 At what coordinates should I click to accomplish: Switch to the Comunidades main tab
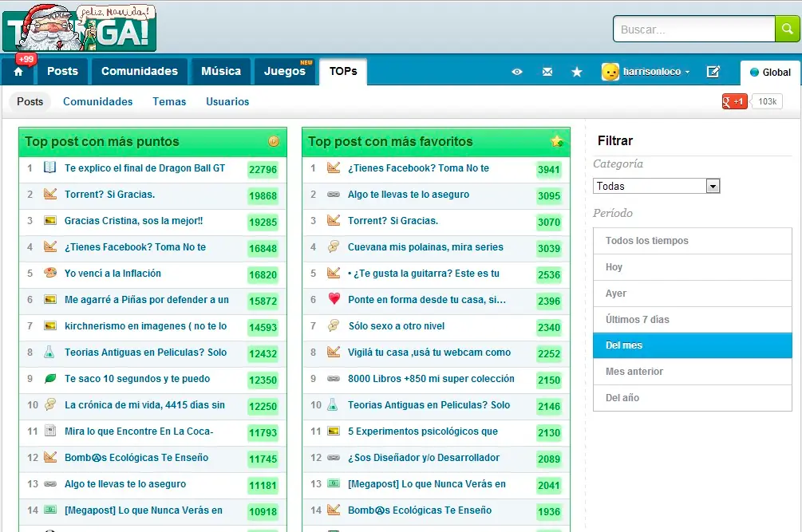click(x=139, y=71)
